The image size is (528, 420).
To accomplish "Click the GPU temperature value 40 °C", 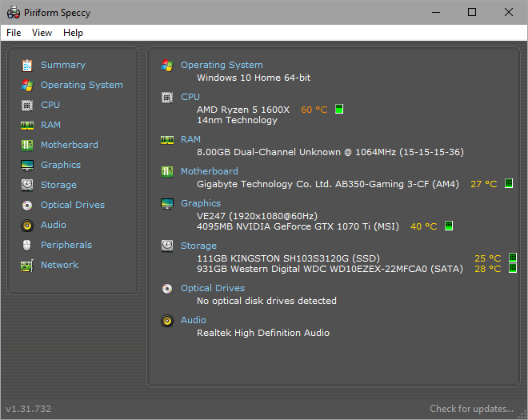I will tap(424, 226).
